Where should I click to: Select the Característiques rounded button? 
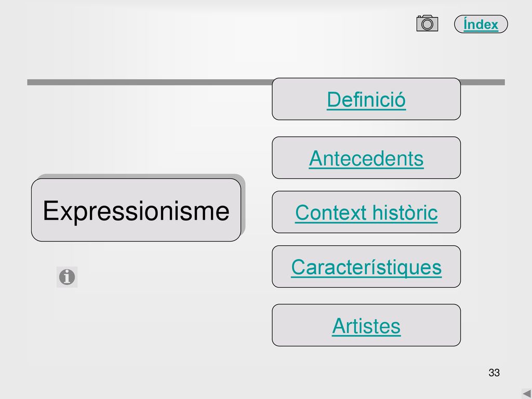[x=366, y=267]
